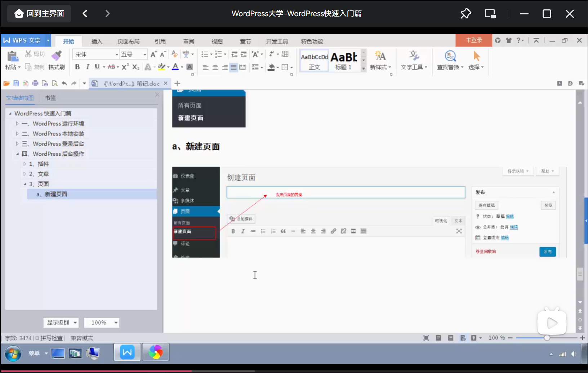Click the zoom slider handle
Viewport: 588px width, 373px height.
(x=547, y=338)
